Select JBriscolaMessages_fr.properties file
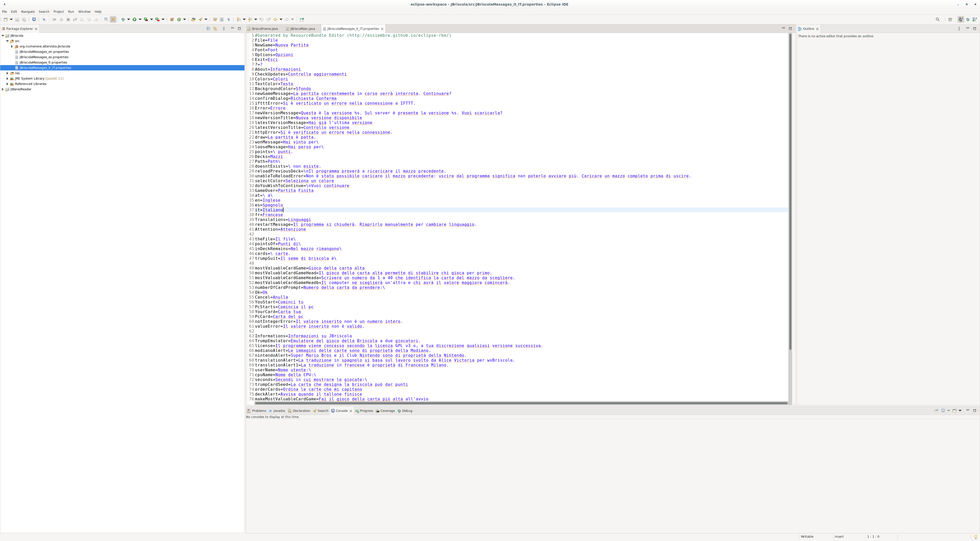The height and width of the screenshot is (541, 980). 43,63
